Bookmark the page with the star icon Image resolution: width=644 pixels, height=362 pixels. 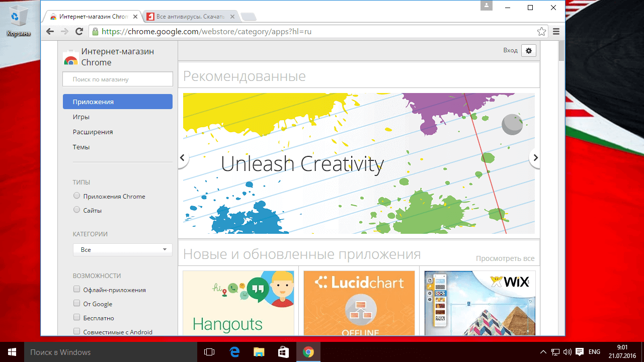click(541, 31)
